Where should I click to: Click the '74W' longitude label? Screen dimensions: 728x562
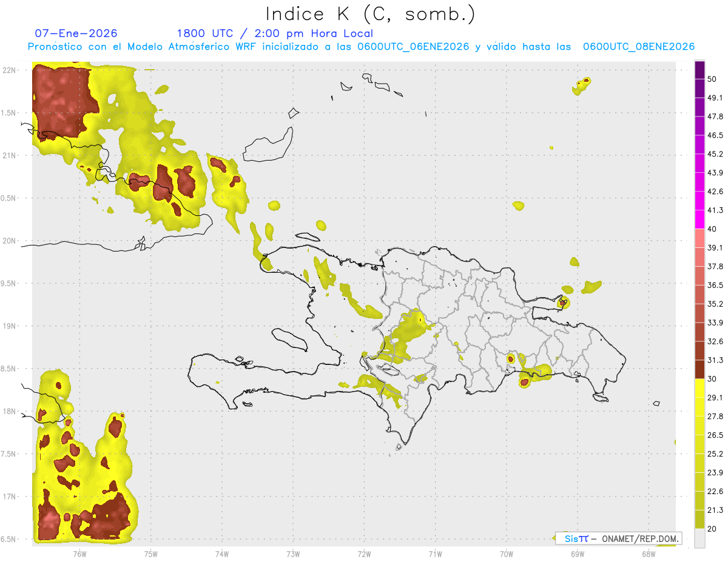[222, 554]
